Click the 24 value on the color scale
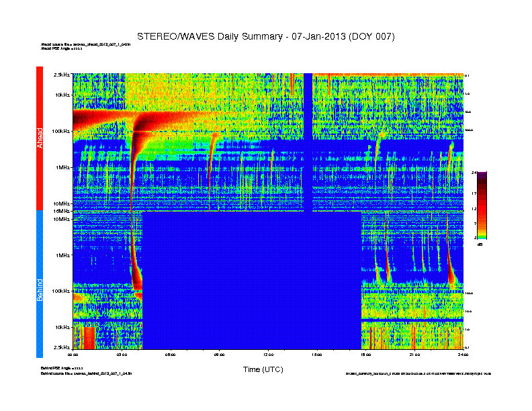The height and width of the screenshot is (411, 532). (474, 173)
